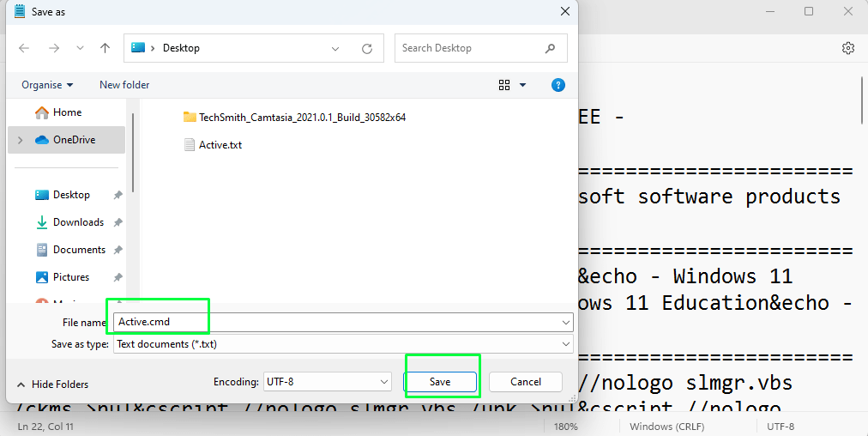Click the Back navigation arrow
This screenshot has width=868, height=436.
(24, 48)
